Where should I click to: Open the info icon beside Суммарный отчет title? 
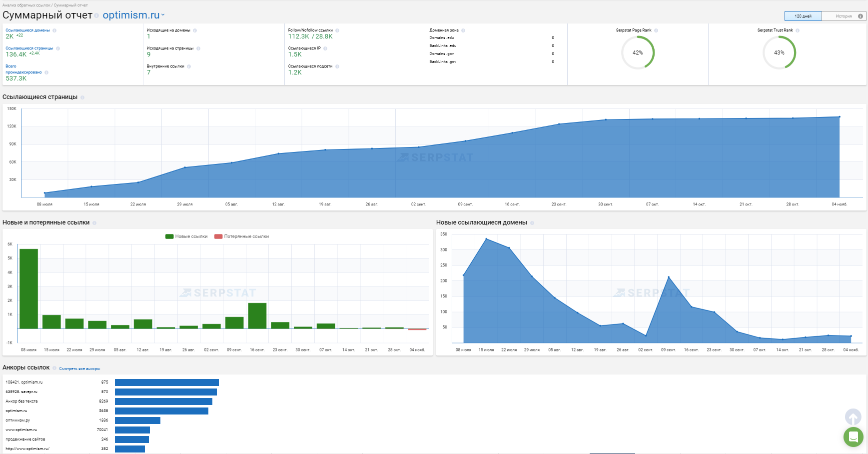pyautogui.click(x=96, y=16)
